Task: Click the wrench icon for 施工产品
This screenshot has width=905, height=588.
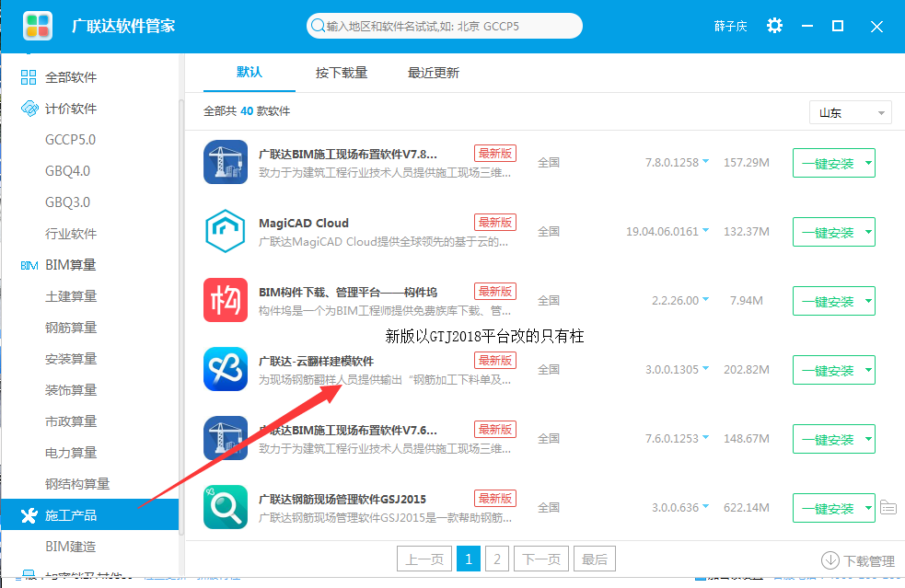Action: [x=29, y=515]
